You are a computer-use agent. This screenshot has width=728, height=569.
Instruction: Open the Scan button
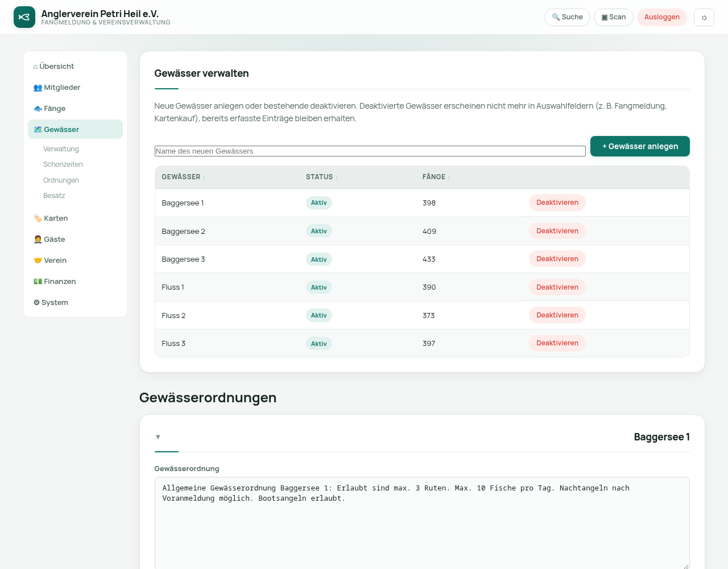[614, 17]
